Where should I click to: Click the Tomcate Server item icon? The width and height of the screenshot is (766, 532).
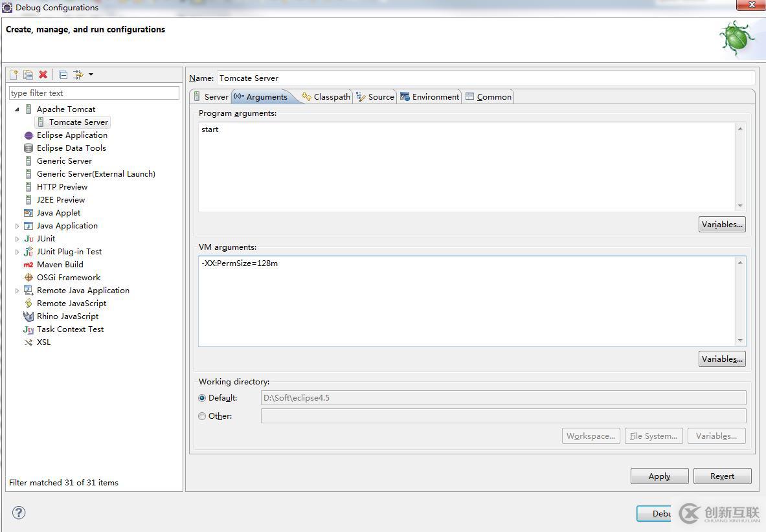point(41,122)
